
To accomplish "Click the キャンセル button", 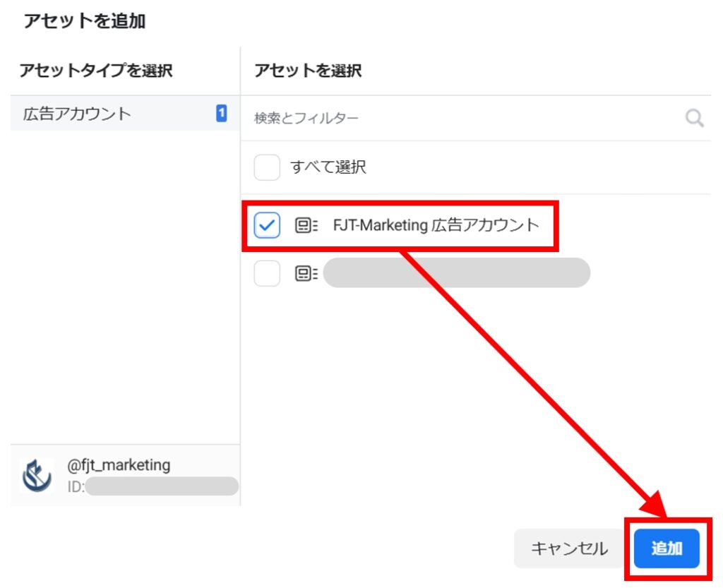I will pyautogui.click(x=569, y=548).
